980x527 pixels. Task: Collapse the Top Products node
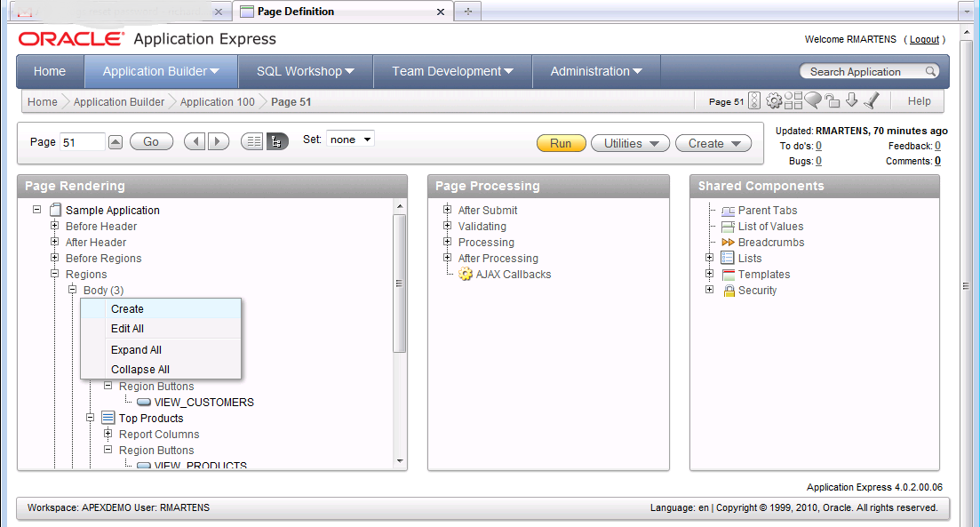tap(90, 417)
